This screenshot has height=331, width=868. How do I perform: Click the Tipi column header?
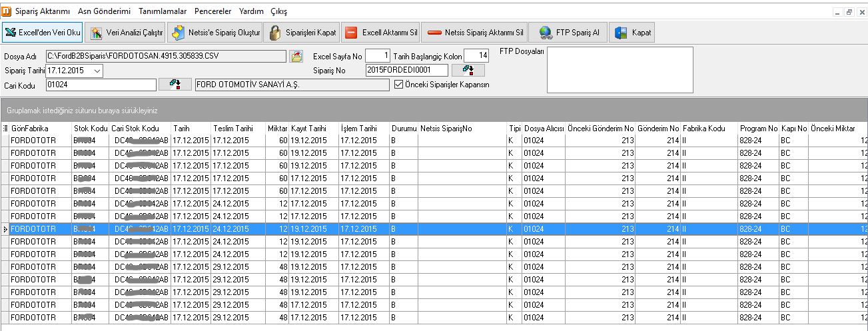tap(514, 128)
